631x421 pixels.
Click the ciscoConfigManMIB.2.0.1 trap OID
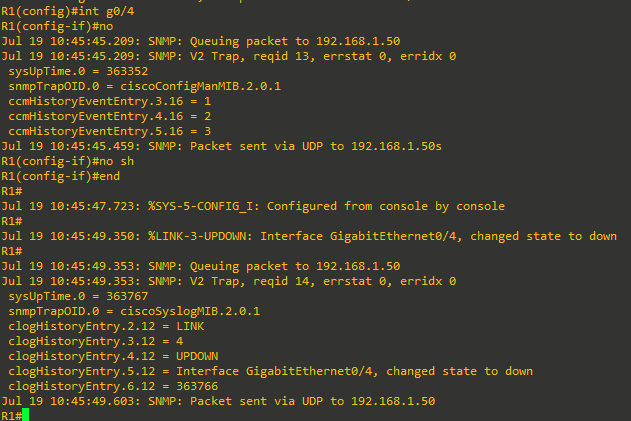pos(200,86)
